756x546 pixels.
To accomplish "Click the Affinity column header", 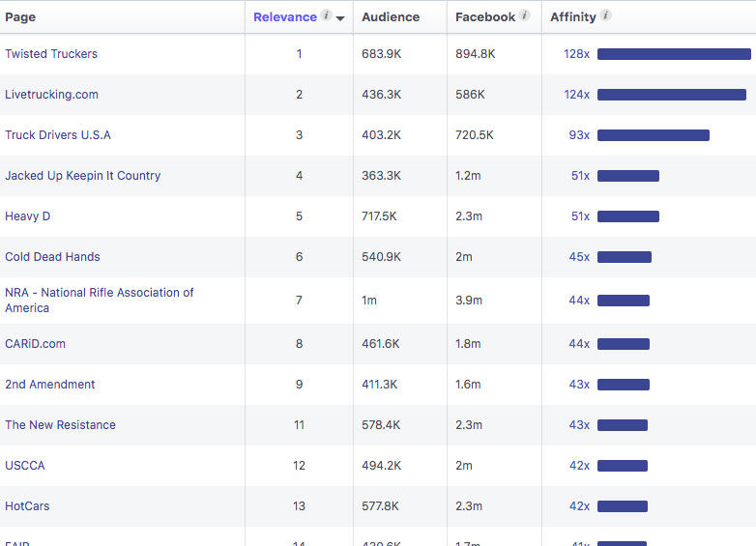I will click(x=573, y=16).
